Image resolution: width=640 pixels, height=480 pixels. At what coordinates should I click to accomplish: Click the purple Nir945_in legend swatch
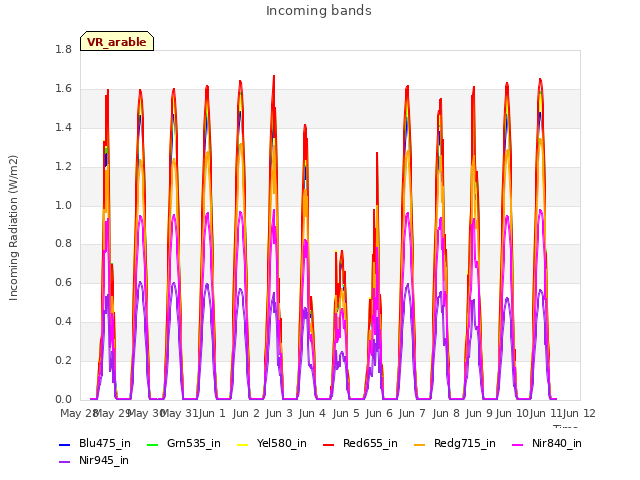point(65,462)
